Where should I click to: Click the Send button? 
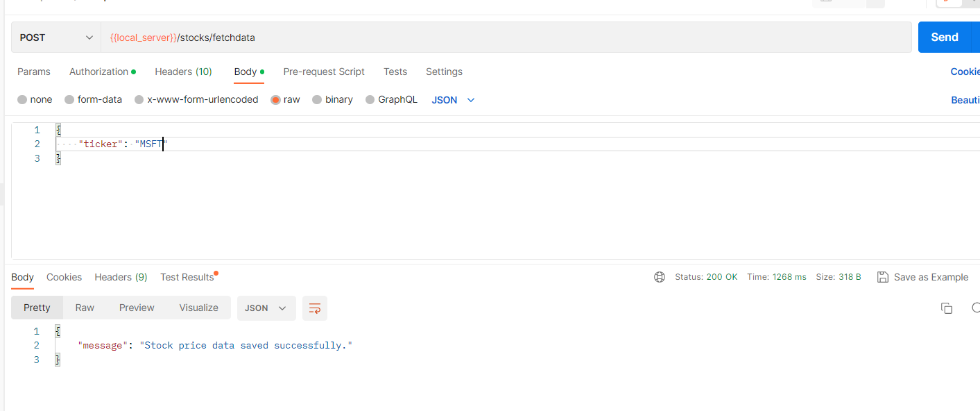coord(944,37)
